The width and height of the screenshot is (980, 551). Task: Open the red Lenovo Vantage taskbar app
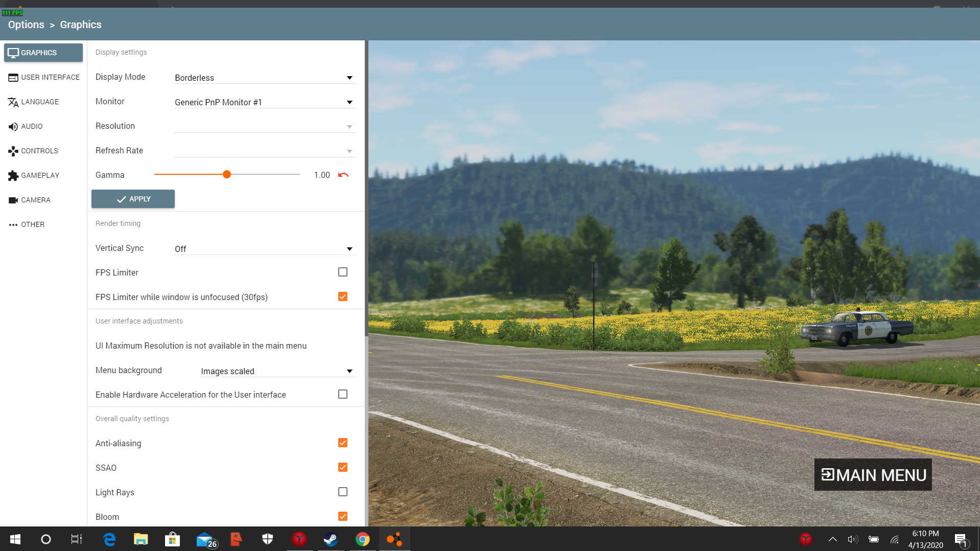click(x=299, y=539)
